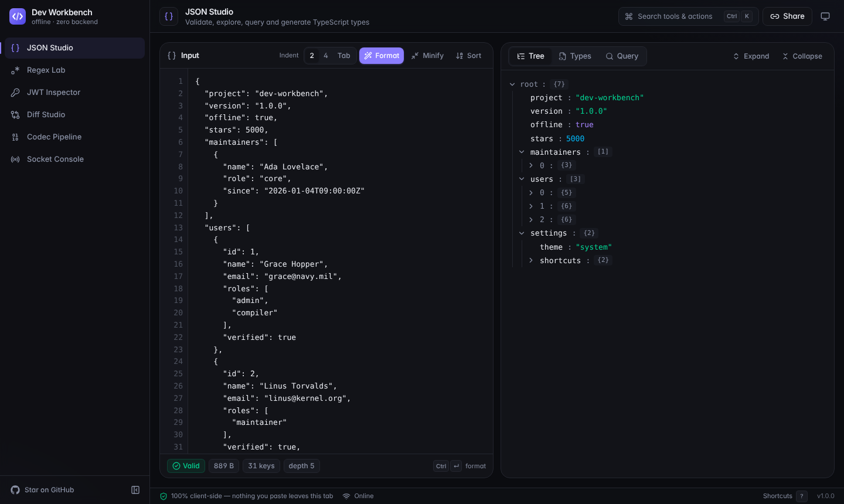Viewport: 844px width, 504px height.
Task: Collapse the users node
Action: (x=522, y=179)
